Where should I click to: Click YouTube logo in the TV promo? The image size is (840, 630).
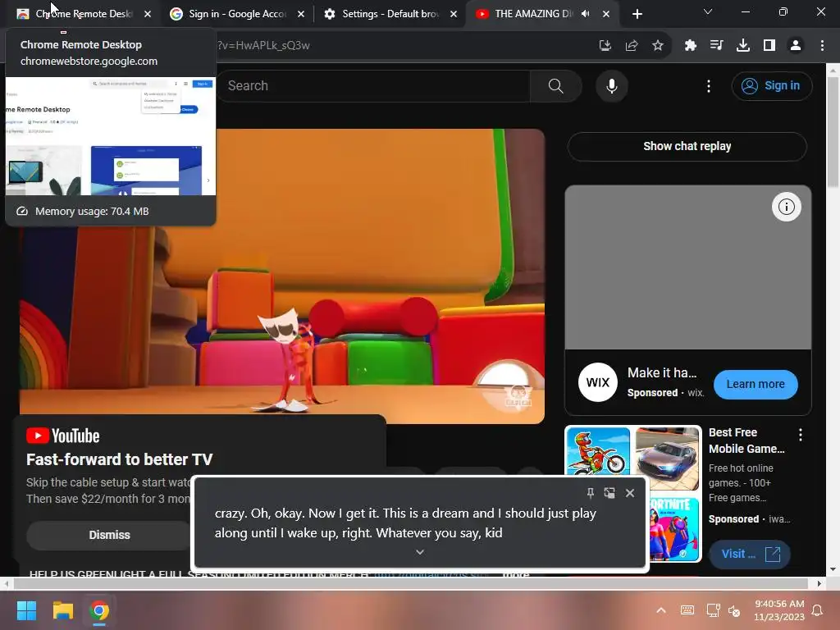click(62, 436)
